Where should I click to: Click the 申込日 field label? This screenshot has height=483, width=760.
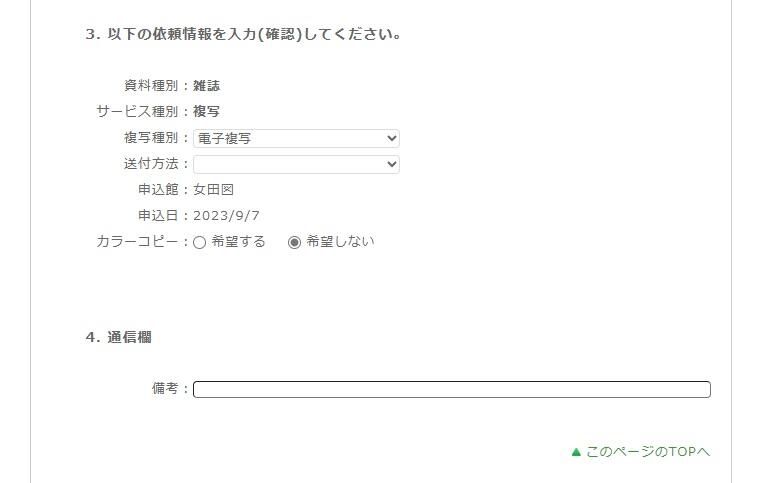158,215
